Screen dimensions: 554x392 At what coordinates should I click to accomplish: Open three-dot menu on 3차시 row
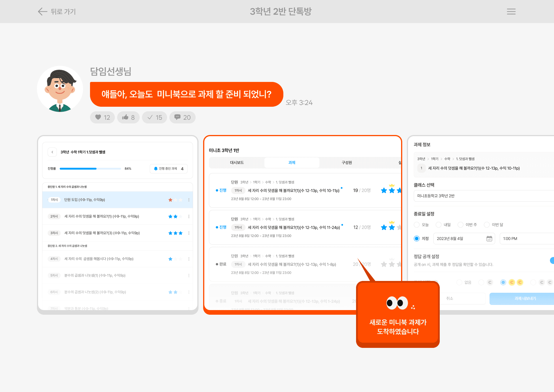click(189, 233)
